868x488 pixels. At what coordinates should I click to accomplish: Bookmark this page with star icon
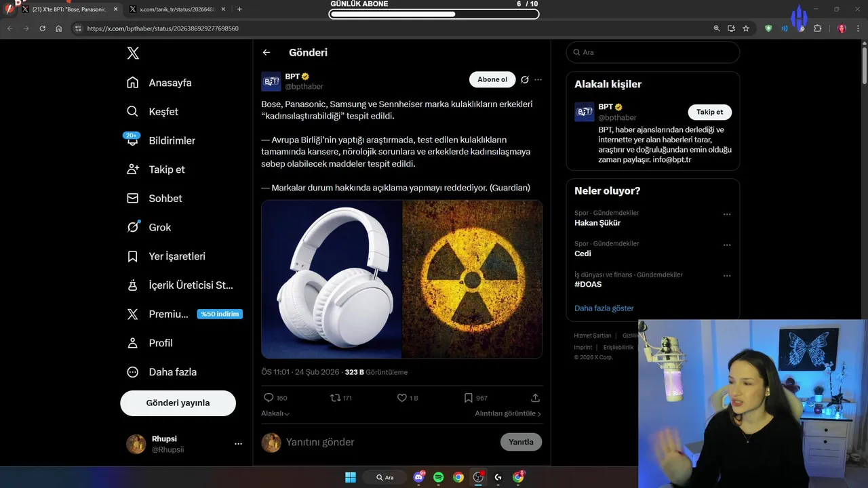746,28
